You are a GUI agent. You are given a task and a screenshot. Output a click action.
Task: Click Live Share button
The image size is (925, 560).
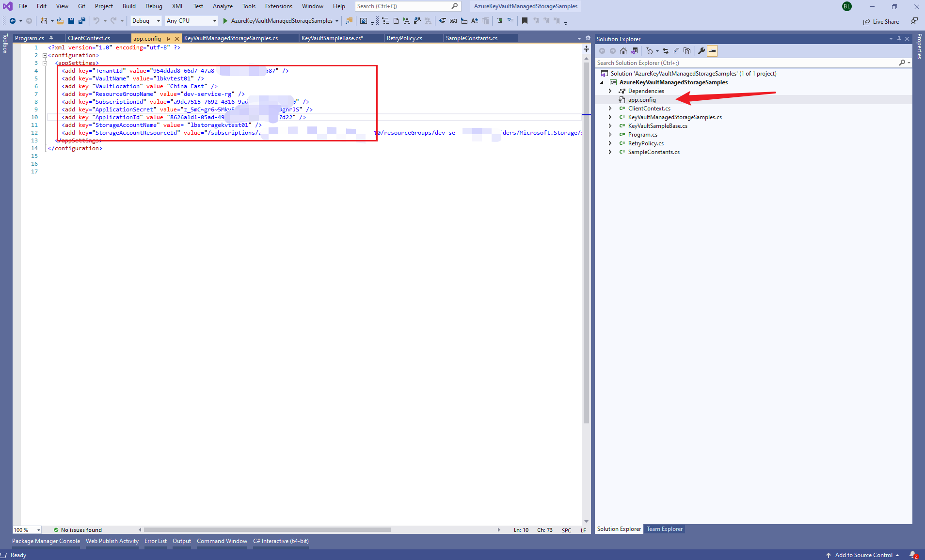pos(881,22)
